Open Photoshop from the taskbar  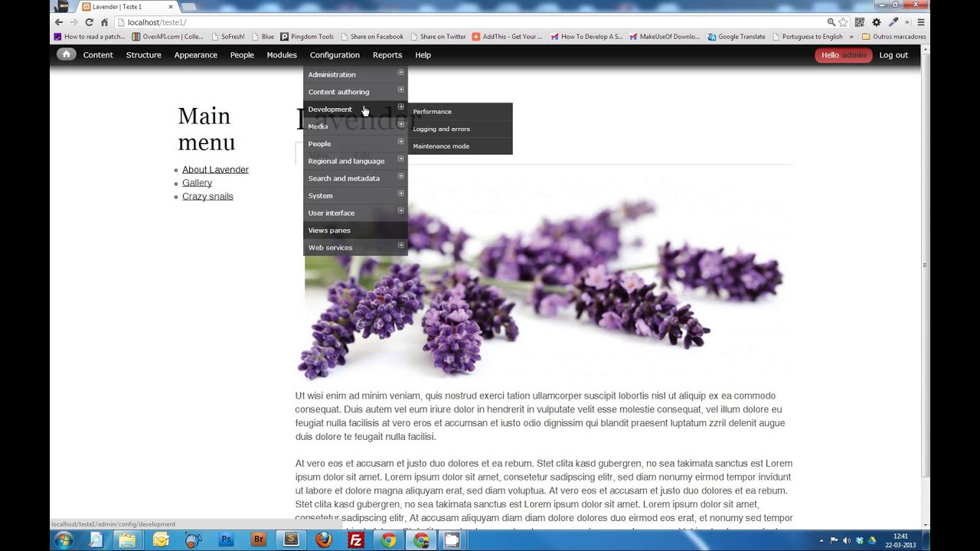pyautogui.click(x=226, y=540)
